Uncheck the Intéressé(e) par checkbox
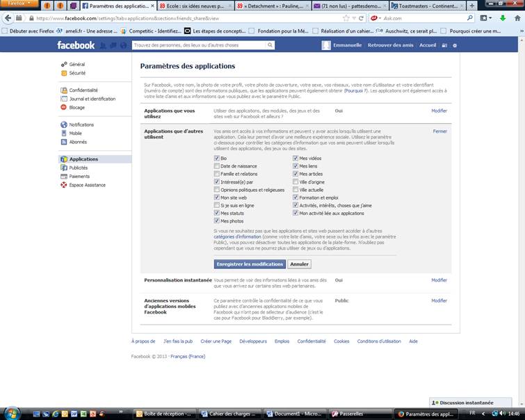525x420 pixels. (x=217, y=181)
